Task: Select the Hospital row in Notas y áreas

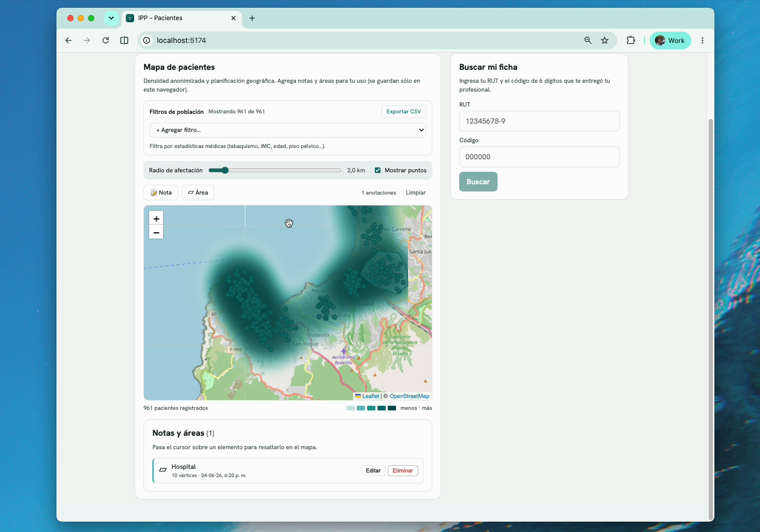Action: click(288, 471)
